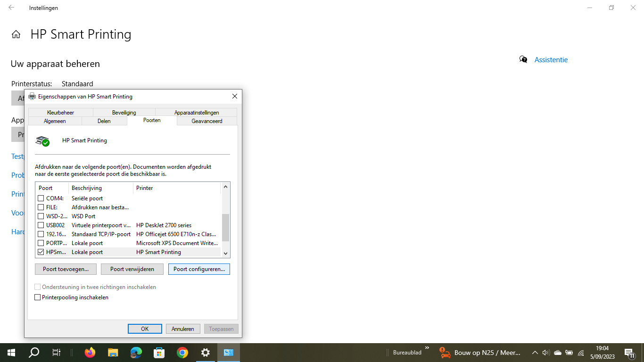
Task: Launch Google Chrome from taskbar
Action: (182, 352)
